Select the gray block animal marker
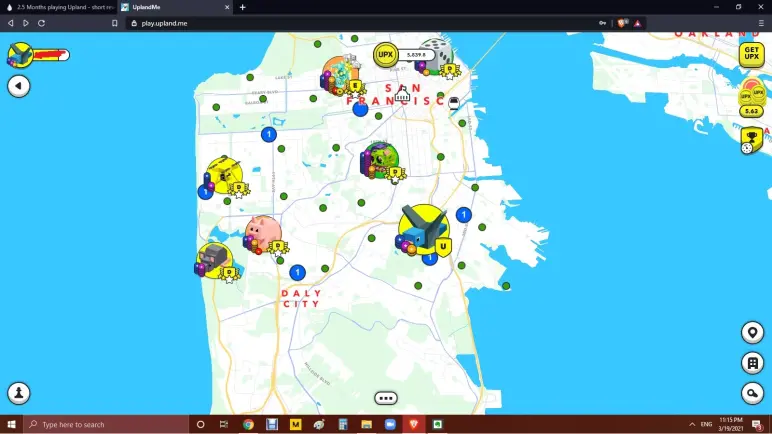This screenshot has height=434, width=772. coord(214,260)
